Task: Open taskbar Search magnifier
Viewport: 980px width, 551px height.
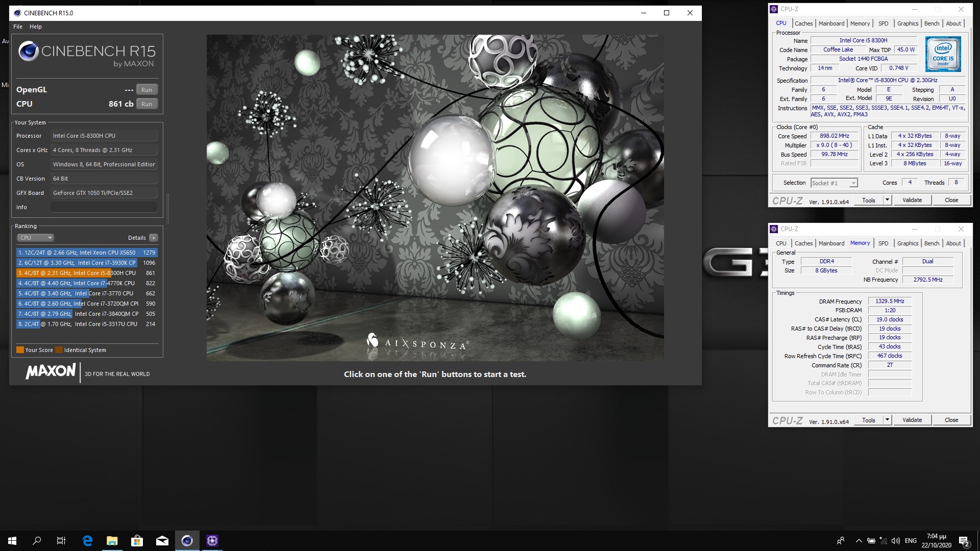Action: tap(37, 541)
